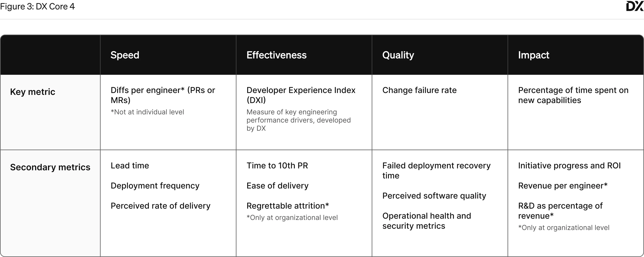The image size is (644, 257).
Task: Click Perceived rate of delivery
Action: 161,206
